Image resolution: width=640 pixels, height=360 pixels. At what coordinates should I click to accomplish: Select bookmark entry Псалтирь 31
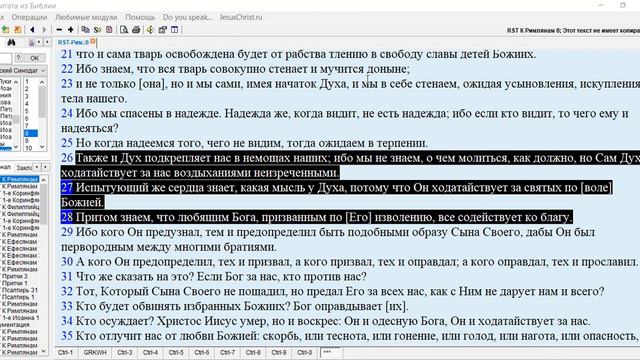[x=20, y=290]
